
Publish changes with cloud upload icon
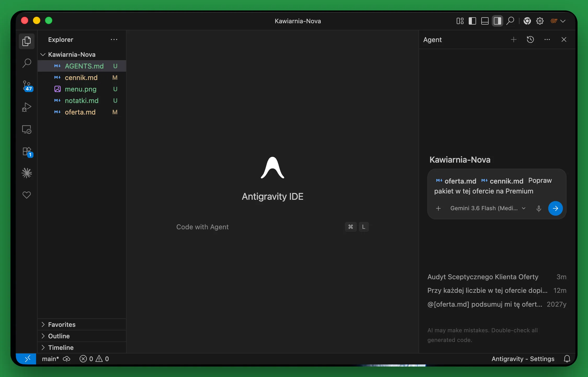[67, 359]
